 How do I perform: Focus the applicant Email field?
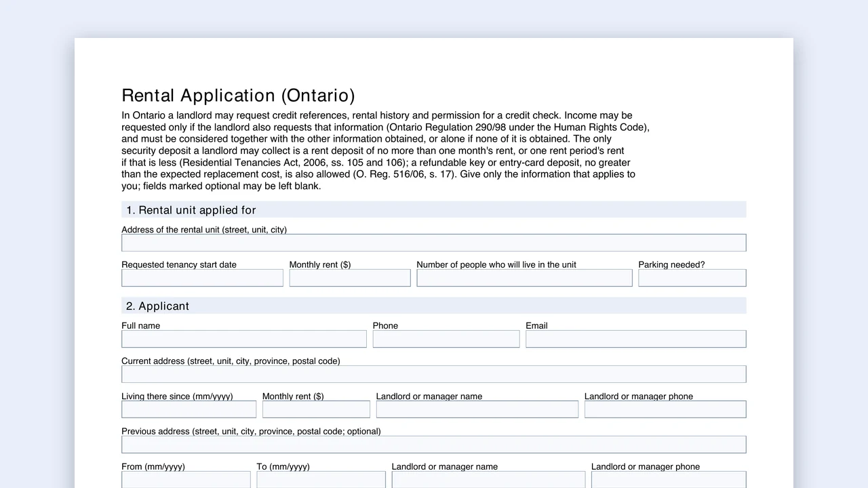click(x=636, y=339)
